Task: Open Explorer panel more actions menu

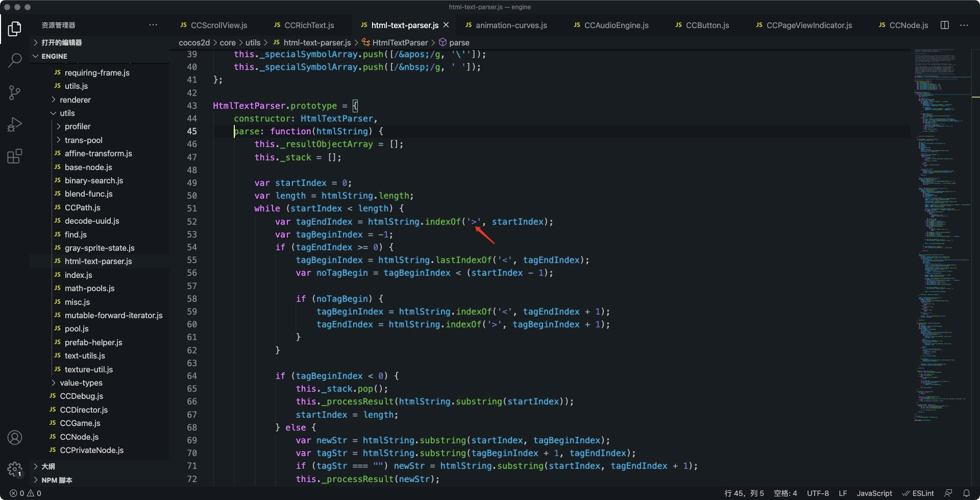Action: coord(153,25)
